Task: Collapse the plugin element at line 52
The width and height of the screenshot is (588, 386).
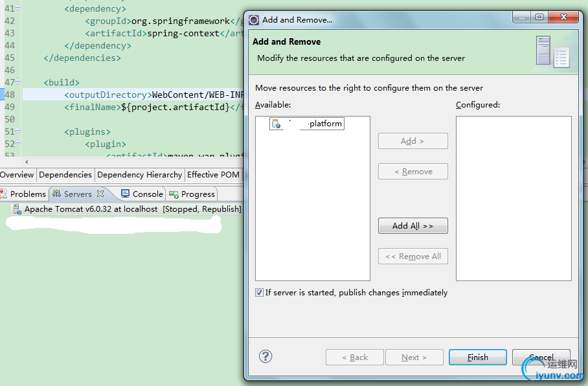Action: [x=18, y=143]
